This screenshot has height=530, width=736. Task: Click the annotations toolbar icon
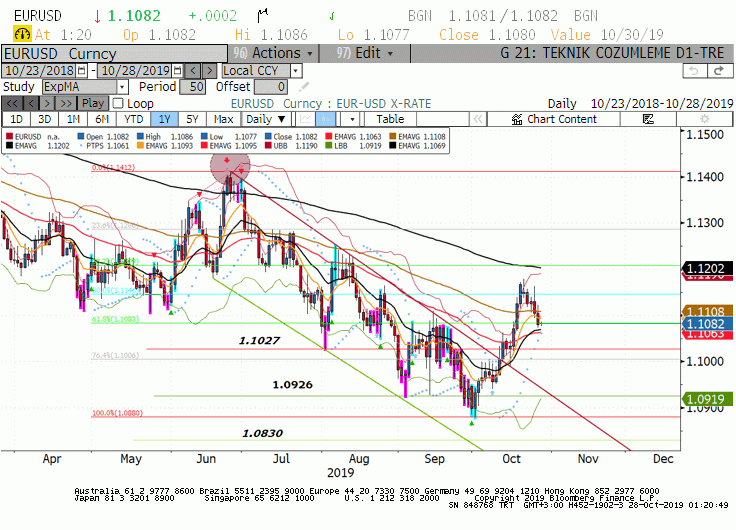coord(648,119)
